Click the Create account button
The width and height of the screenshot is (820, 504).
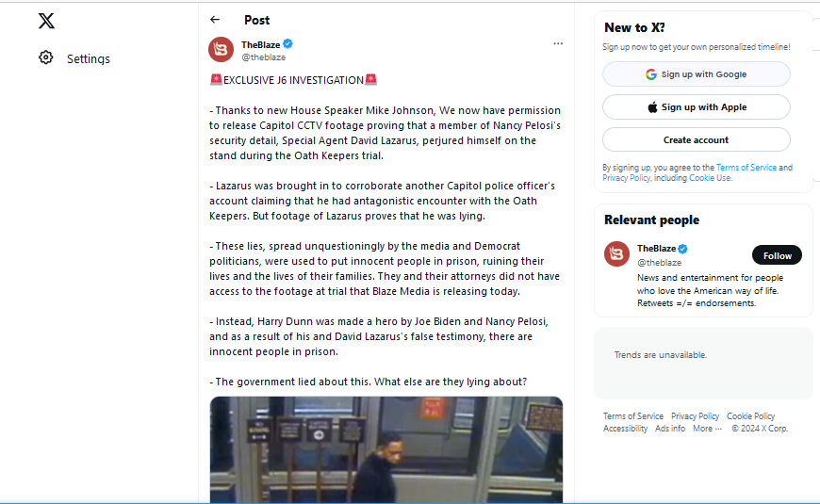click(697, 140)
